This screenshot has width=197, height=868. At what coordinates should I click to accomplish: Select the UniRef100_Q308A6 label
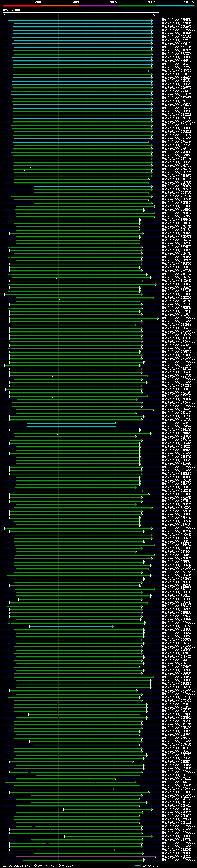point(177,142)
